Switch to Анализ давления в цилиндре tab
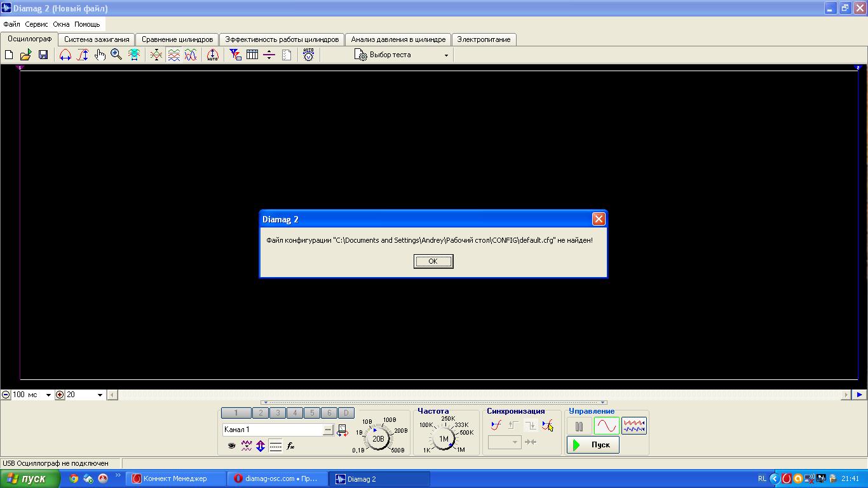 coord(398,39)
